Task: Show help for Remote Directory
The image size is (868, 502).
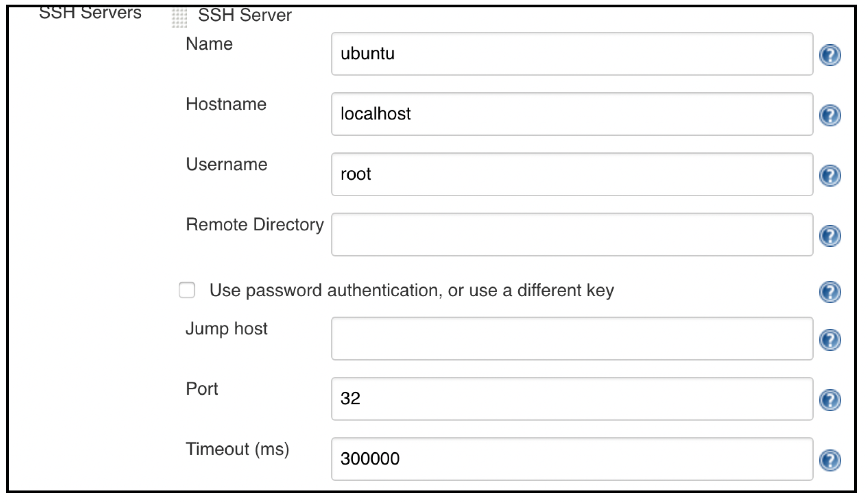Action: click(x=830, y=236)
